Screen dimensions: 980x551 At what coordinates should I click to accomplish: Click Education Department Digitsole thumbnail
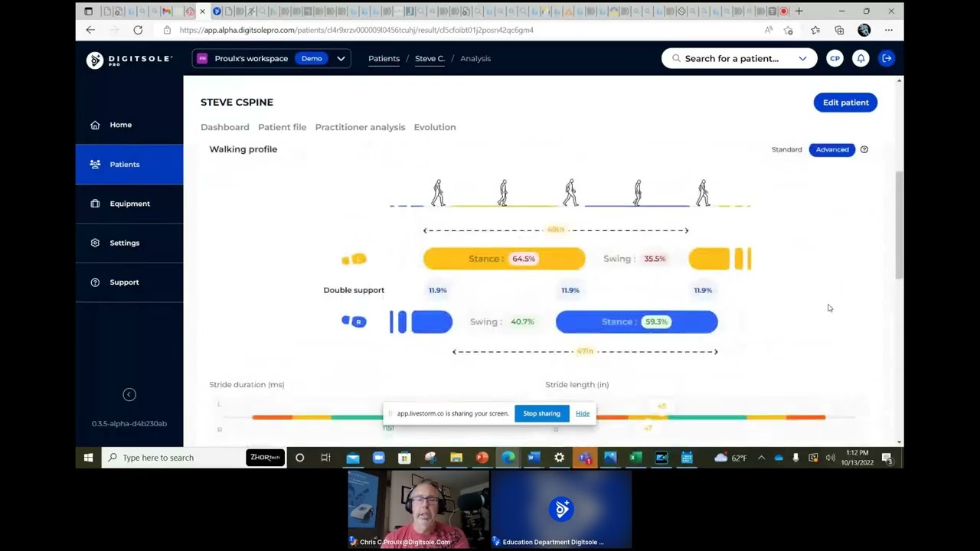pos(561,509)
